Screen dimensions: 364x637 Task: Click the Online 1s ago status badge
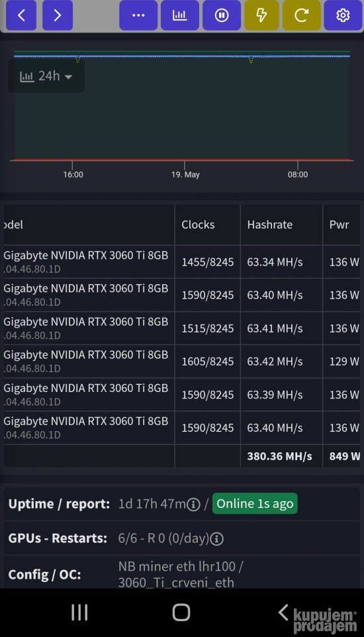click(x=255, y=504)
